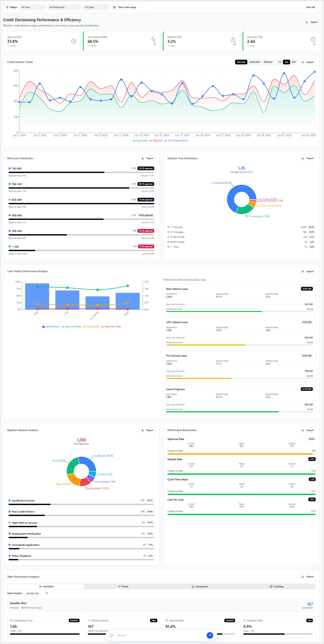This screenshot has height=644, width=324.
Task: Click the Filters funnel icon
Action: (7, 7)
